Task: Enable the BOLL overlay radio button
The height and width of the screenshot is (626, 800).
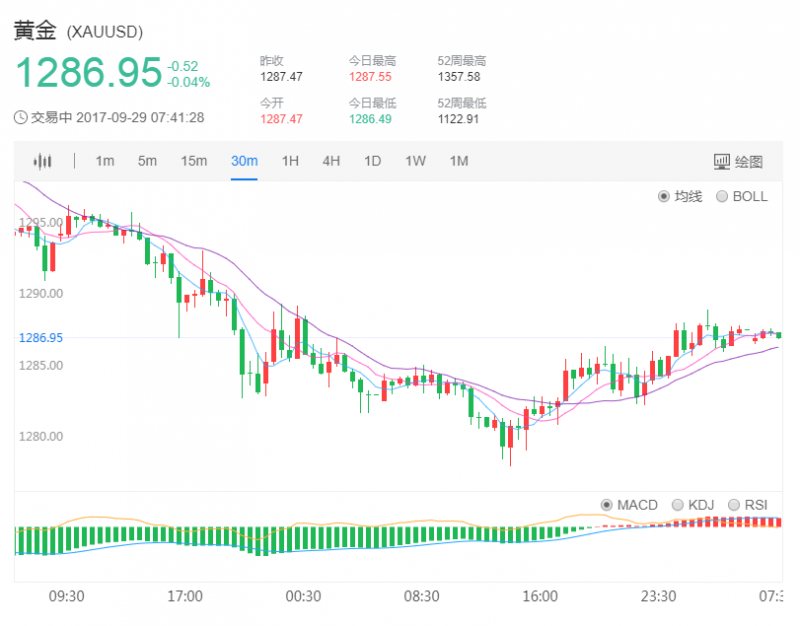Action: [722, 197]
